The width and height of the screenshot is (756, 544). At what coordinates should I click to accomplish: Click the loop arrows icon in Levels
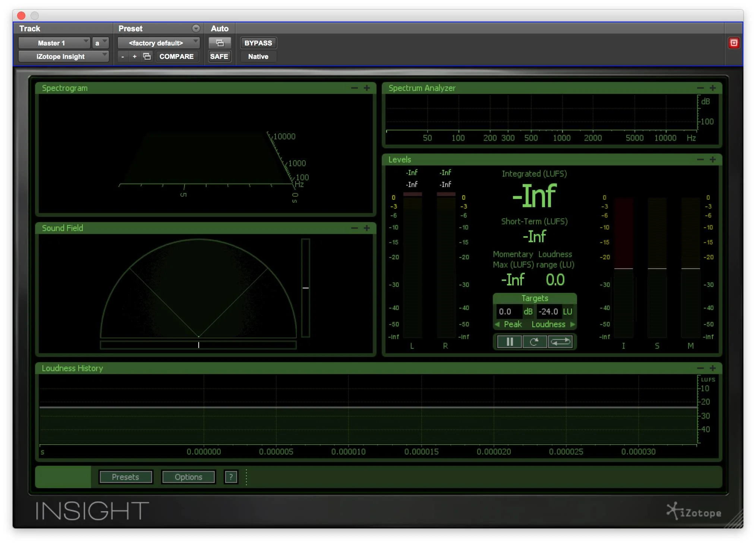[560, 342]
